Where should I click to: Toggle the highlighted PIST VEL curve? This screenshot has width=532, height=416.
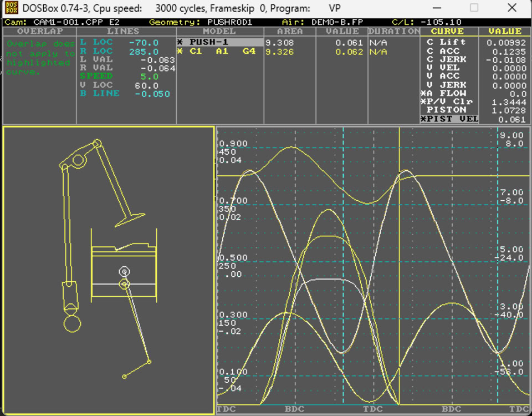pyautogui.click(x=449, y=119)
